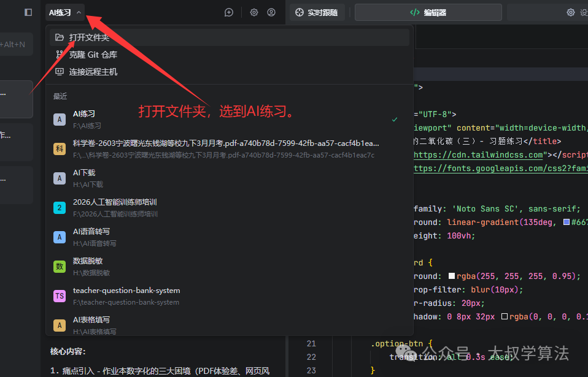
Task: Choose 连接远程主机 menu entry
Action: (x=229, y=72)
